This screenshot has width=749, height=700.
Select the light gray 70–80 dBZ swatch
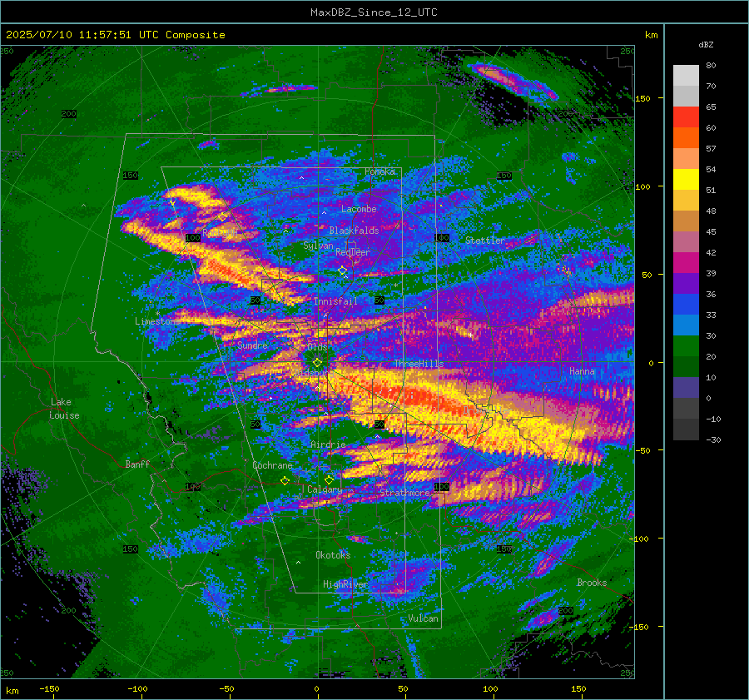[686, 76]
